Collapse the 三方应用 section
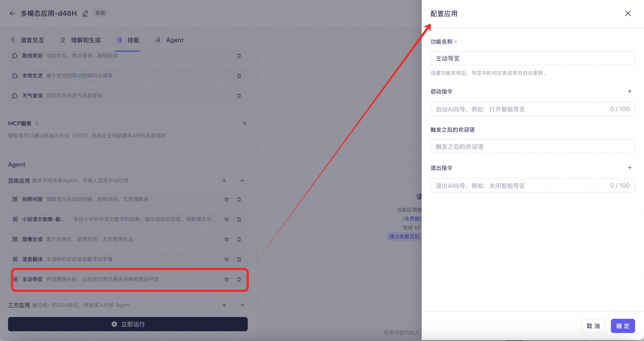This screenshot has height=341, width=644. click(242, 305)
